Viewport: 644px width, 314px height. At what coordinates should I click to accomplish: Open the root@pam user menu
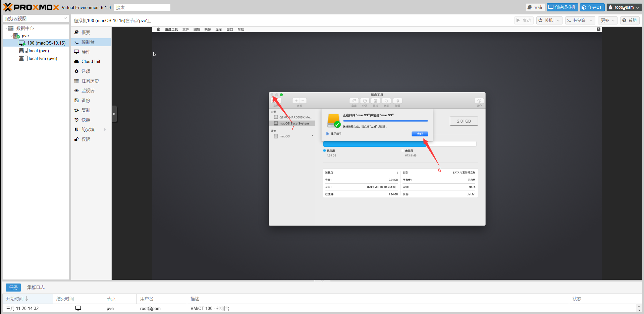coord(624,7)
